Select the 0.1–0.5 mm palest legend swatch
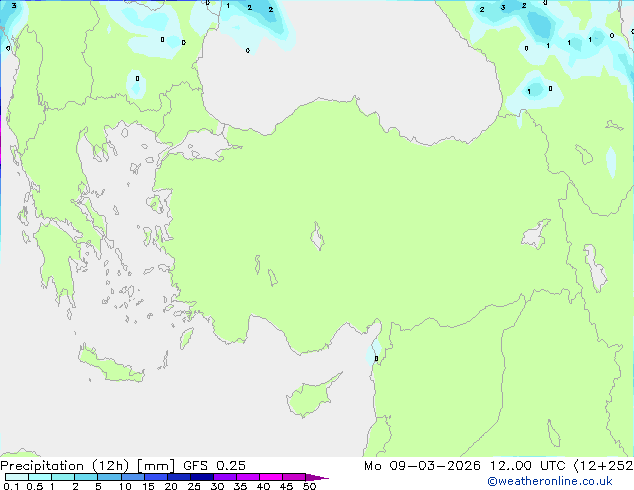634x490 pixels. click(x=17, y=477)
